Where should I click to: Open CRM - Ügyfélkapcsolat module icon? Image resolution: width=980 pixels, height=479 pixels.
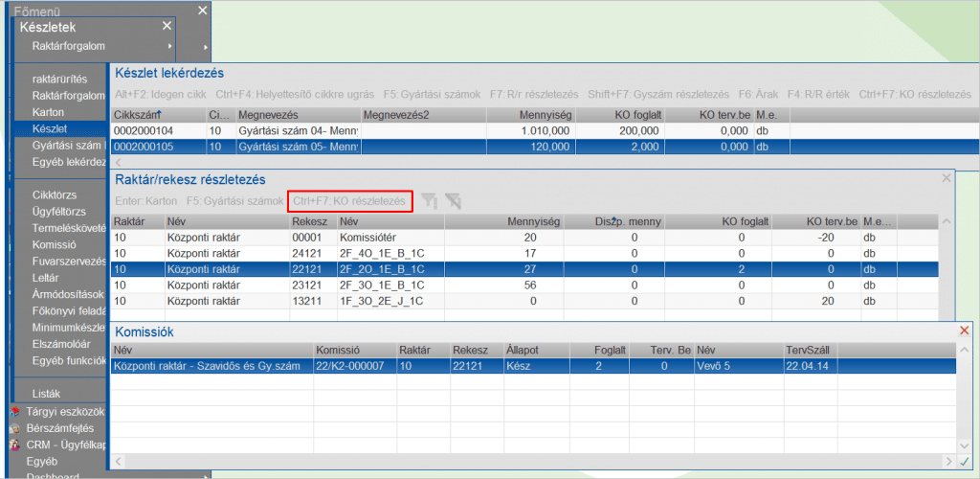pos(15,445)
